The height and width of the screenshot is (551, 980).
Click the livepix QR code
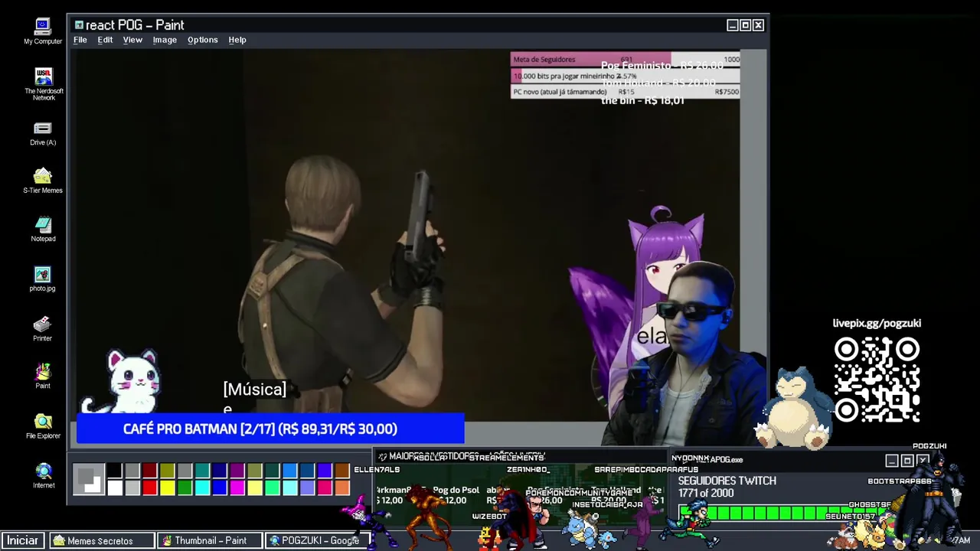coord(877,380)
